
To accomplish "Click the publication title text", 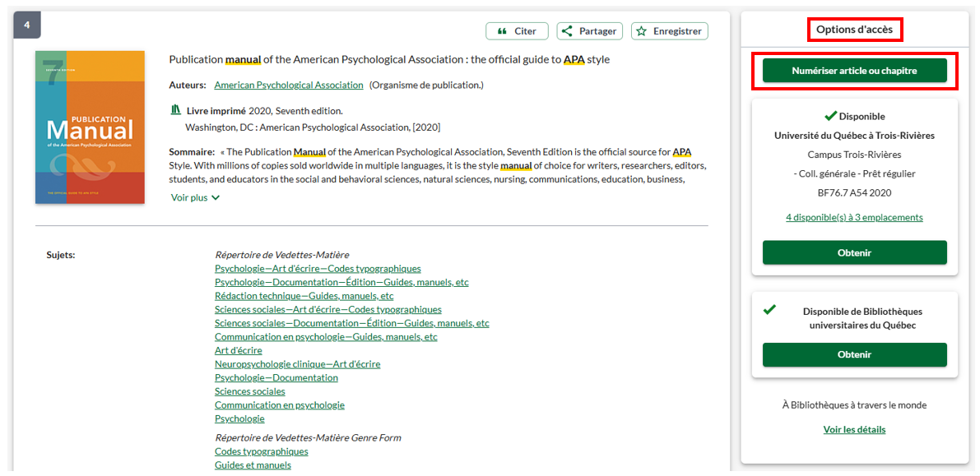I will (388, 59).
